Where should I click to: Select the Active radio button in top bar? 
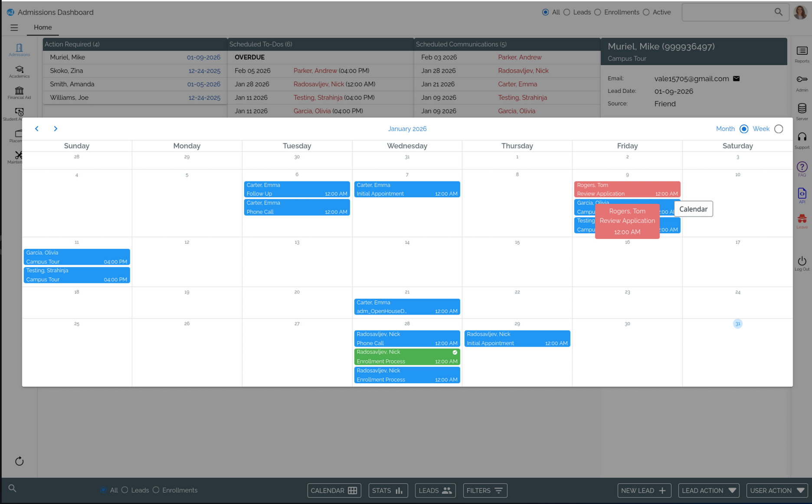(x=646, y=12)
